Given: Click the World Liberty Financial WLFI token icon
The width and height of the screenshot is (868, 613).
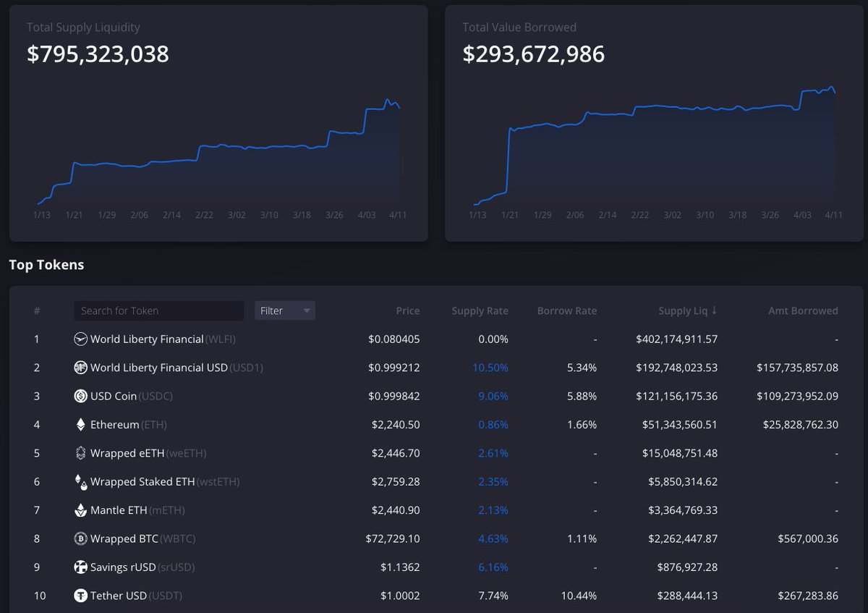Looking at the screenshot, I should (81, 339).
